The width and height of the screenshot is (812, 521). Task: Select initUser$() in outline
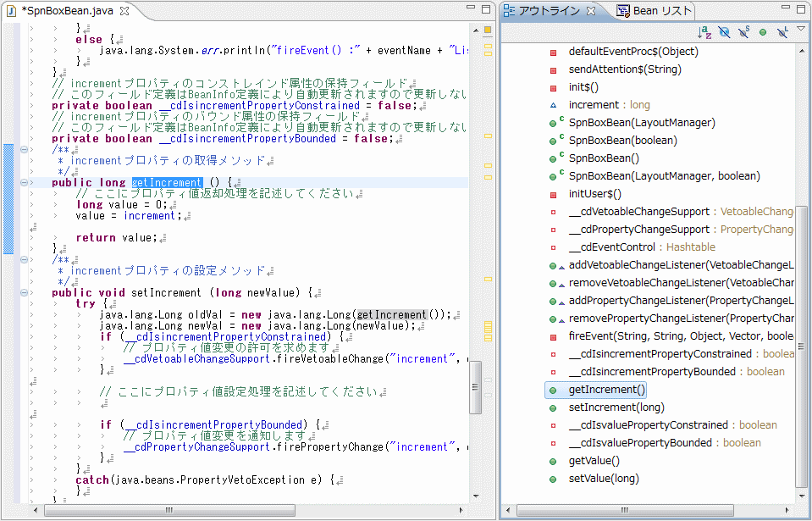point(594,194)
